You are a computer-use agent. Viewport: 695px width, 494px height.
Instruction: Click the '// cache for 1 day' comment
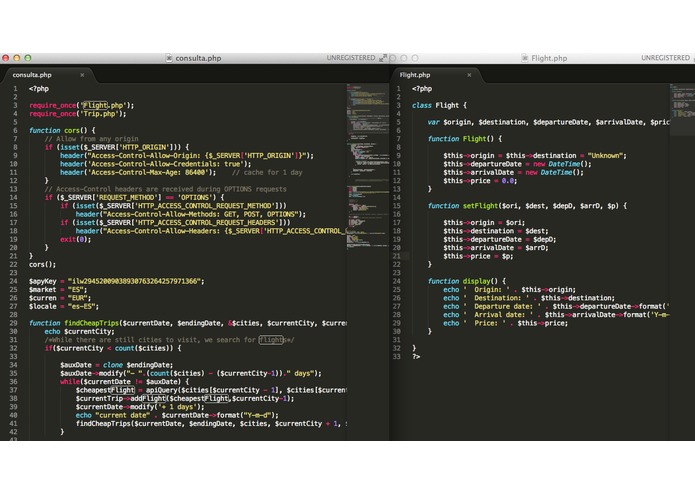267,172
